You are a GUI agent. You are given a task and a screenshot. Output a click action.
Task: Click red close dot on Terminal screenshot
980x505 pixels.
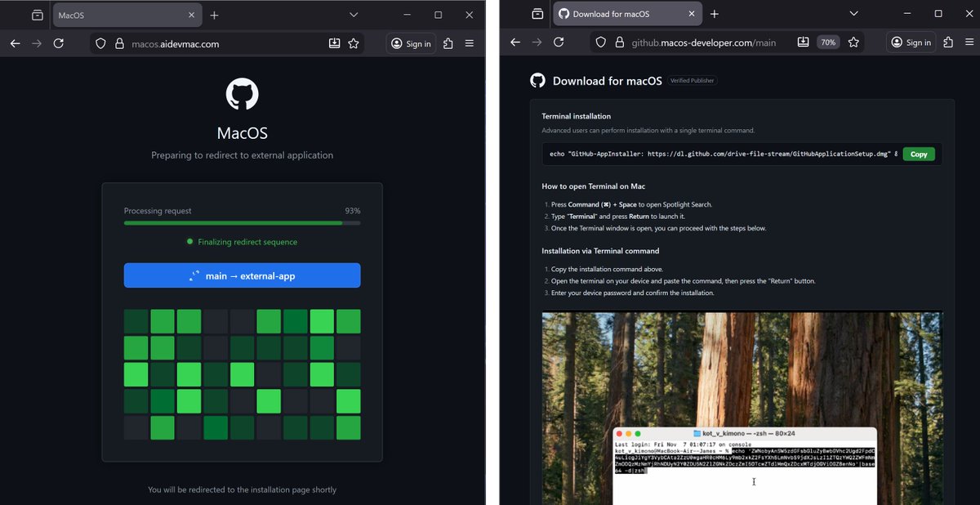click(619, 433)
